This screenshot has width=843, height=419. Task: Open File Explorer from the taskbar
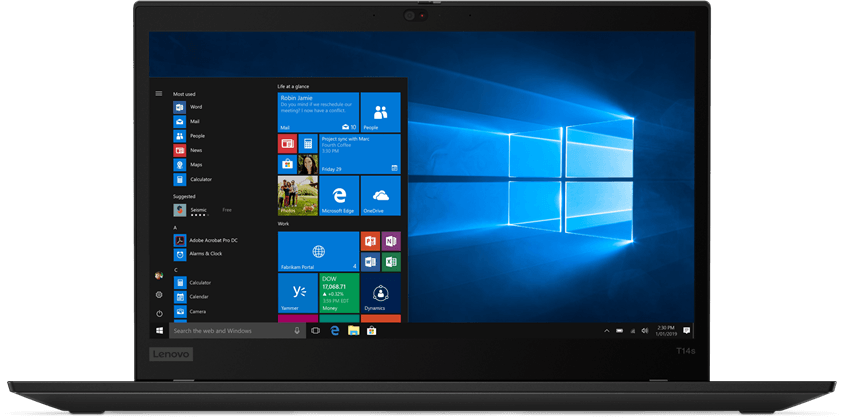(353, 330)
